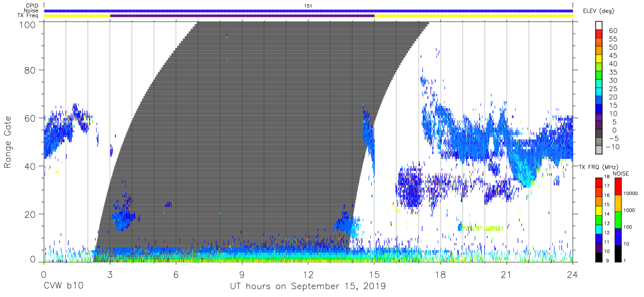
Task: Click the ELEV legend value 35
Action: 613,72
